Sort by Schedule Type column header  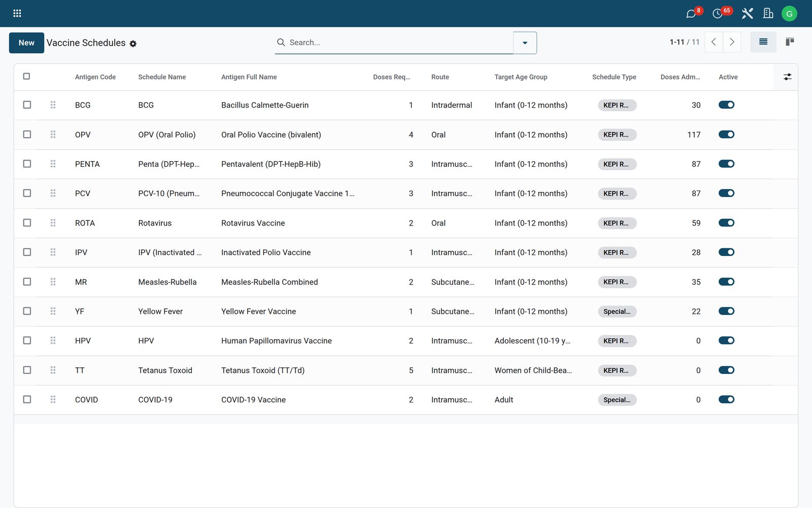(x=614, y=77)
